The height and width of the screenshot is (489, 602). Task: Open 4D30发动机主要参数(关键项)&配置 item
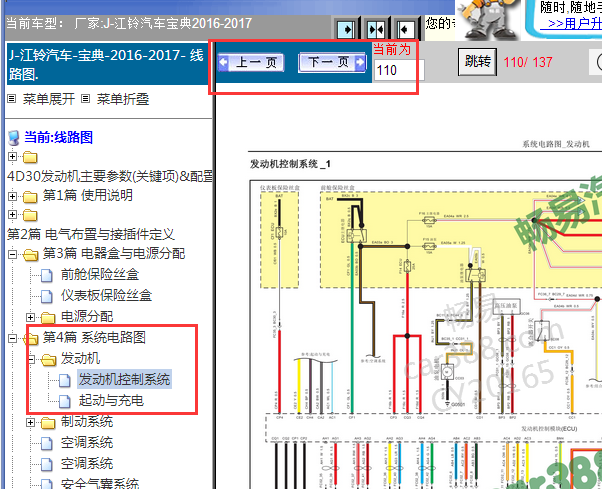[110, 176]
